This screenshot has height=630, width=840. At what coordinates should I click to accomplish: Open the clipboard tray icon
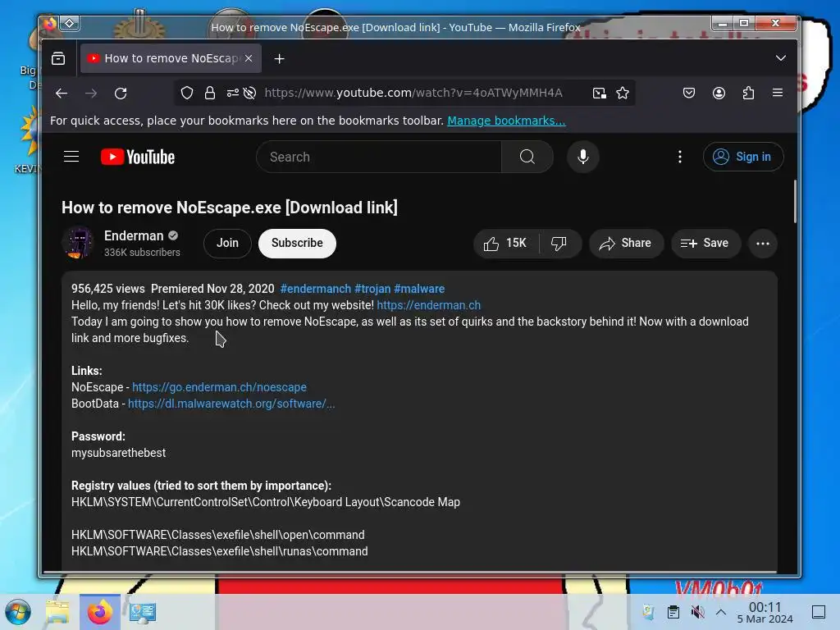673,612
